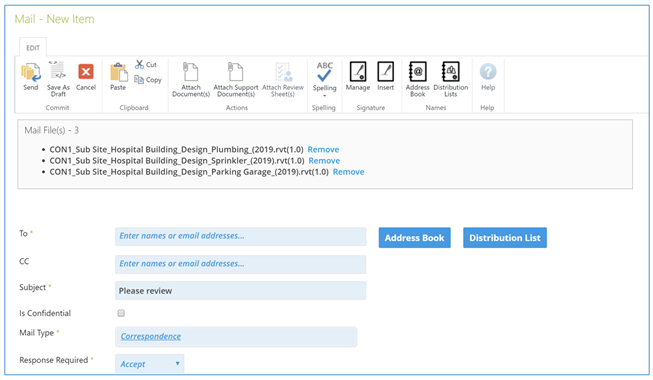The width and height of the screenshot is (653, 380).
Task: Focus the To recipients field
Action: coord(240,236)
